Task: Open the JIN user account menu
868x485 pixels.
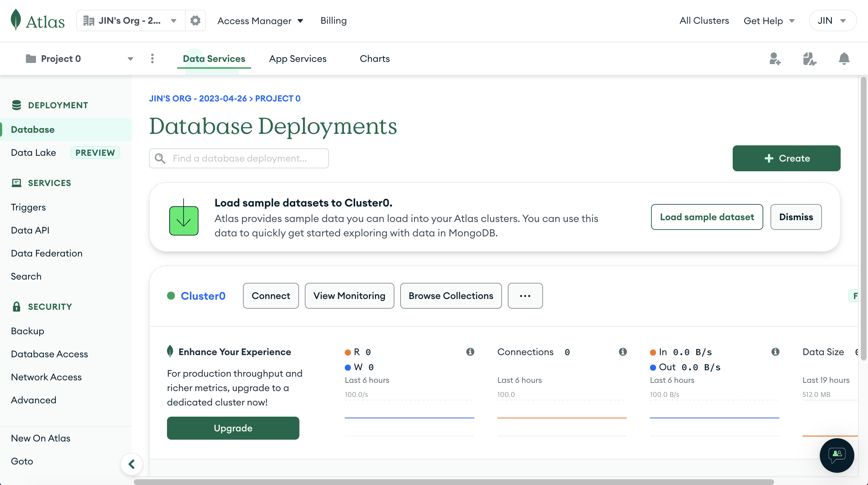Action: (x=832, y=21)
